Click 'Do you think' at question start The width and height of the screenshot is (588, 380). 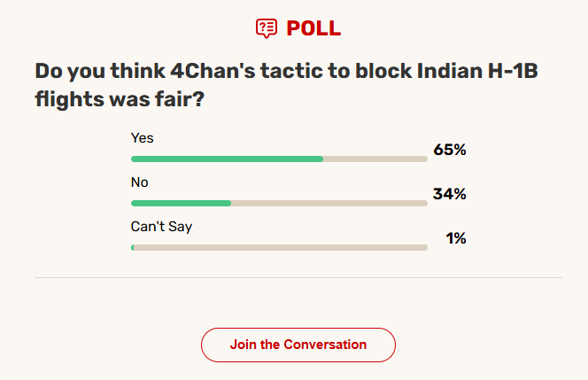coord(100,72)
